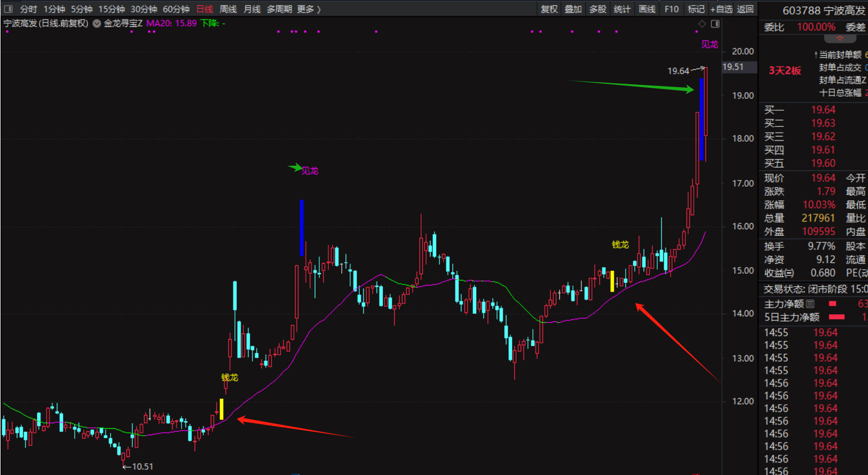The image size is (868, 475).
Task: Open the 统计 statistics tool
Action: [x=622, y=9]
